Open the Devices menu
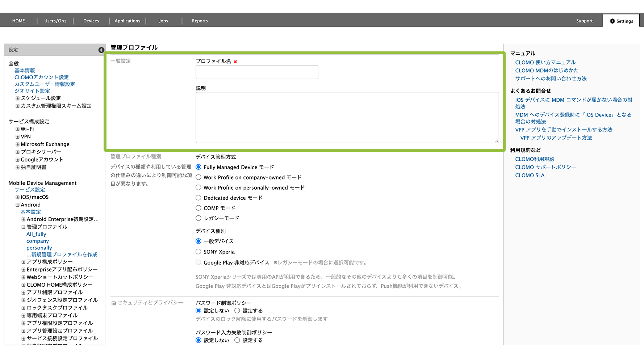Image resolution: width=644 pixels, height=362 pixels. pos(91,21)
